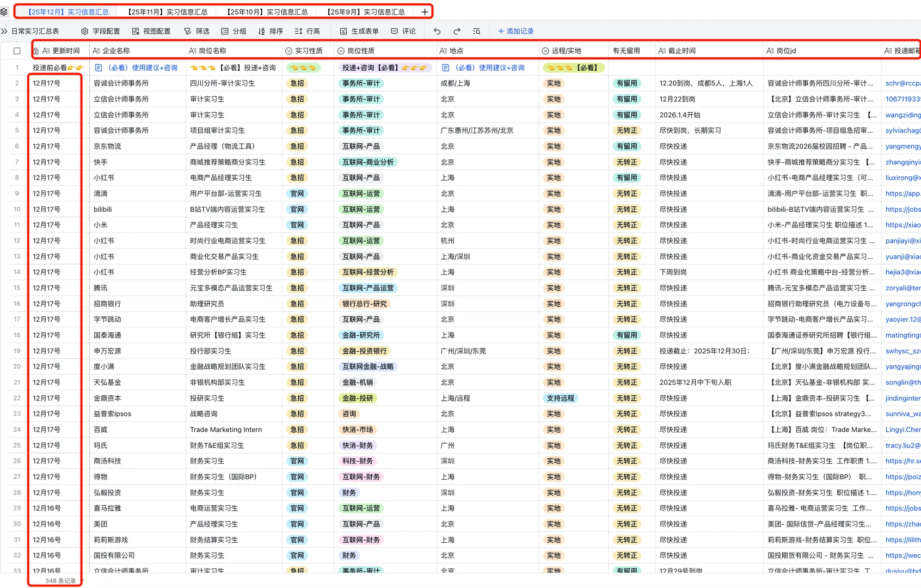Click the redo arrow icon
This screenshot has width=921, height=588.
(457, 31)
